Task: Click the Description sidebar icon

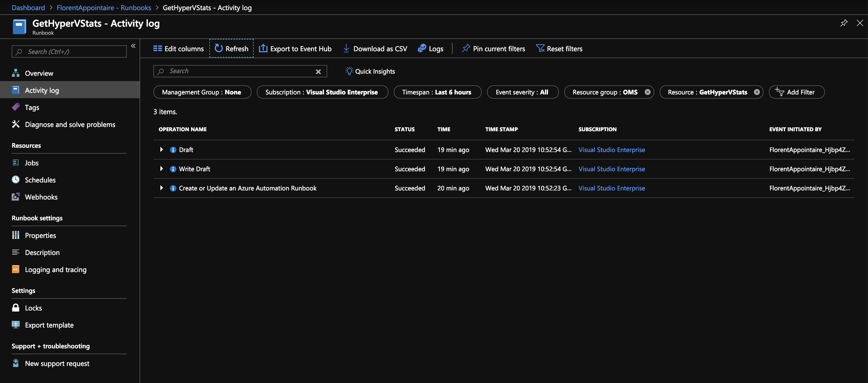Action: coord(15,252)
